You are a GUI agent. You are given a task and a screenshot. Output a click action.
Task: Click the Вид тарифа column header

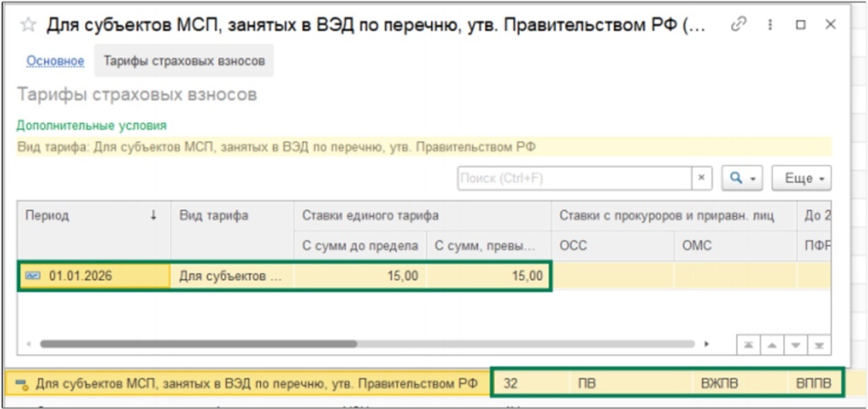[x=231, y=216]
